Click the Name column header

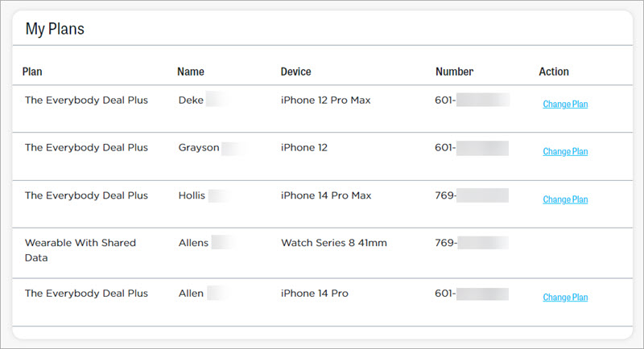191,72
